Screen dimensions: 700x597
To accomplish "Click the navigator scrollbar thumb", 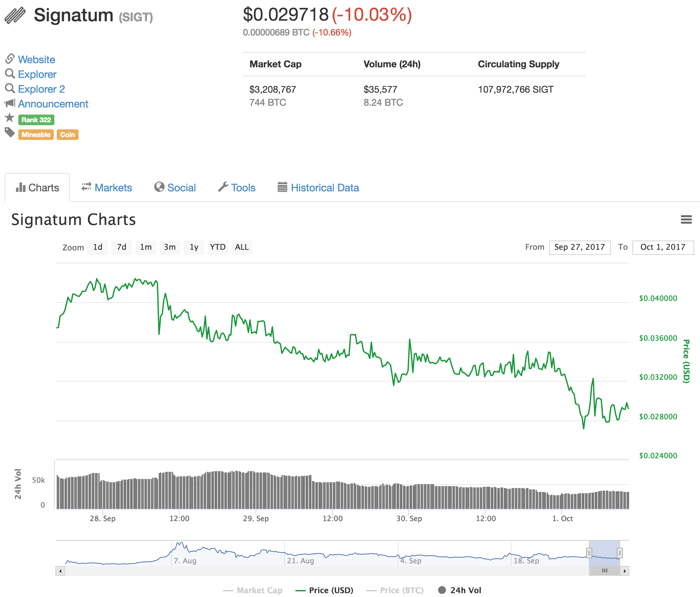I will pyautogui.click(x=605, y=571).
